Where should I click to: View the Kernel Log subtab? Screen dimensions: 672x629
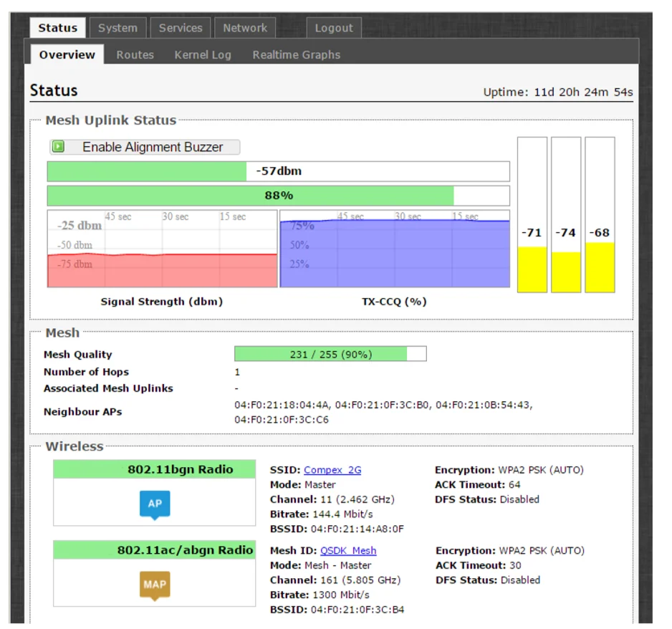coord(203,54)
